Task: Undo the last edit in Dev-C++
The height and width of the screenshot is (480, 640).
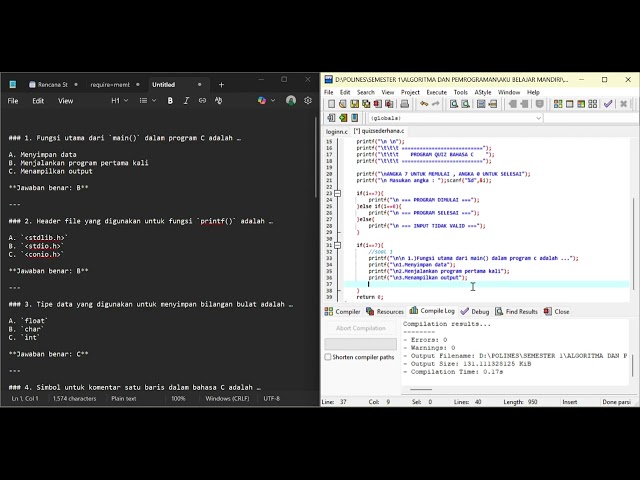Action: point(424,104)
